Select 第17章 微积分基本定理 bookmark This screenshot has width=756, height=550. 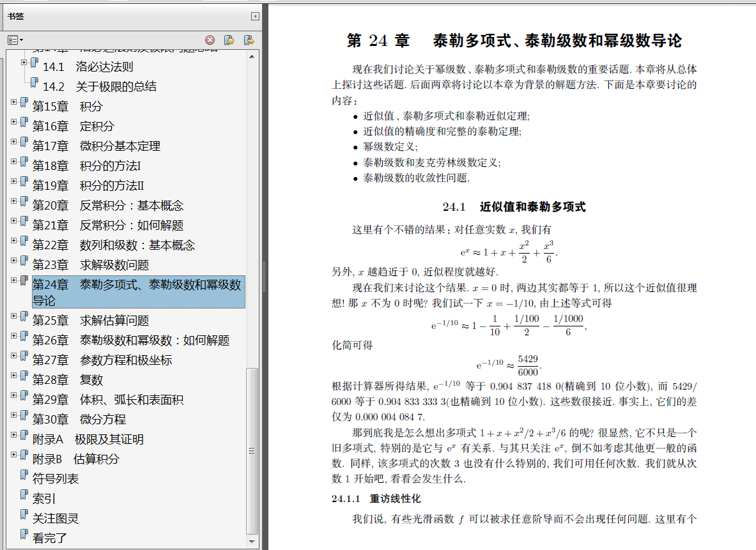point(96,146)
